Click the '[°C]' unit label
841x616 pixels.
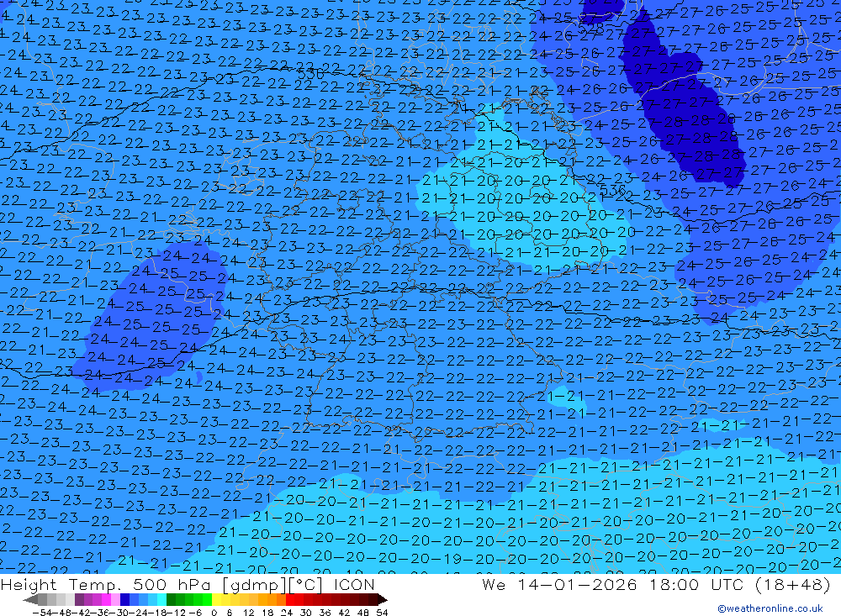(x=305, y=586)
